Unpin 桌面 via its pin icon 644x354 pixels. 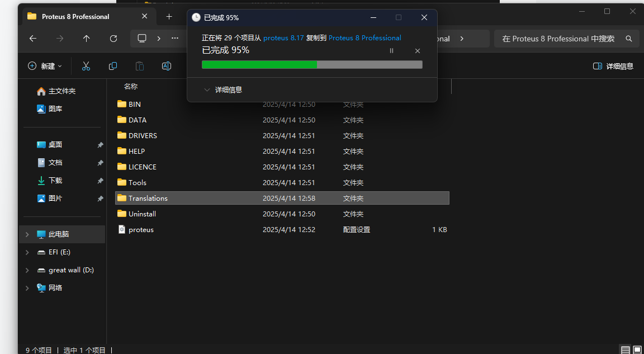[100, 145]
